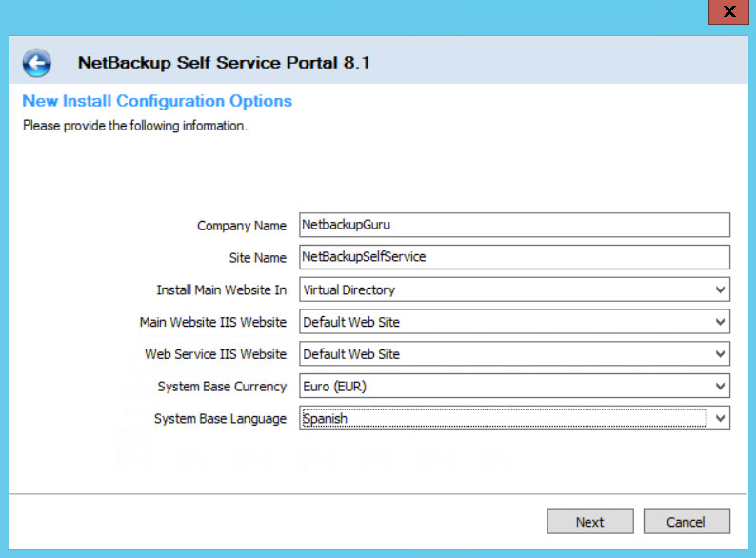Click the Next button
This screenshot has width=756, height=558.
[x=590, y=522]
